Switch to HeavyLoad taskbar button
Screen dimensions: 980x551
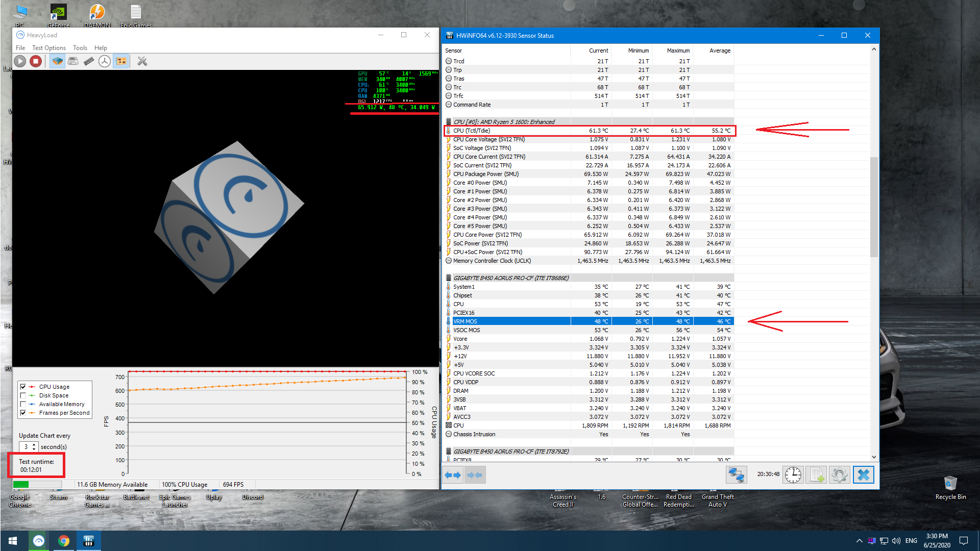(39, 541)
